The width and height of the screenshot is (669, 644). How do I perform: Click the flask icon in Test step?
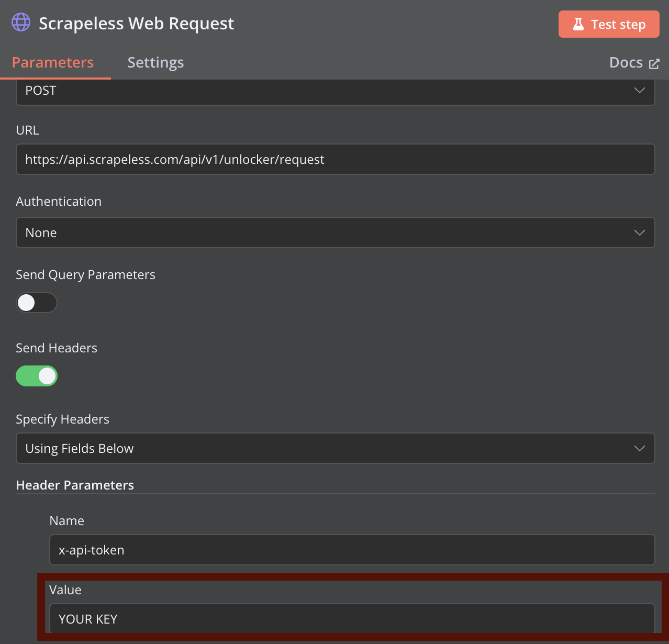click(578, 24)
